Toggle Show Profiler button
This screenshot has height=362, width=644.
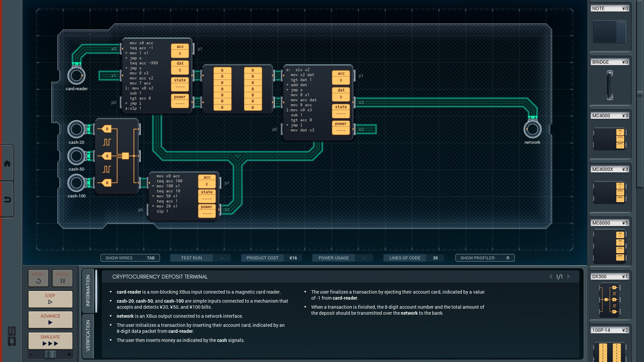click(x=485, y=258)
